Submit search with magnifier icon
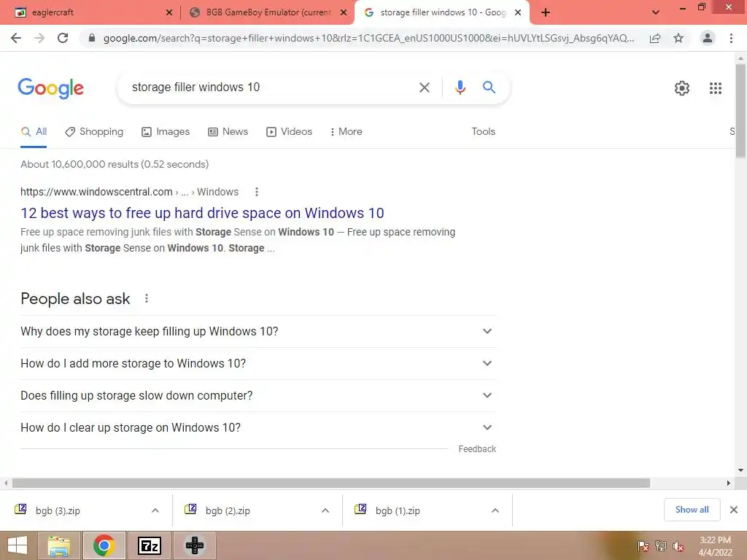This screenshot has width=747, height=560. [x=489, y=87]
